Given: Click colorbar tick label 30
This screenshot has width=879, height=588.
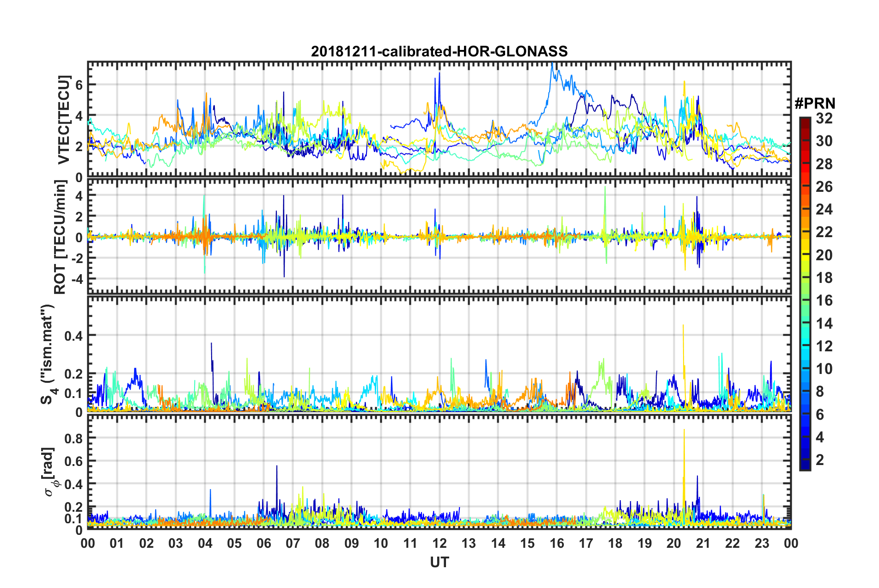Looking at the screenshot, I should [824, 141].
